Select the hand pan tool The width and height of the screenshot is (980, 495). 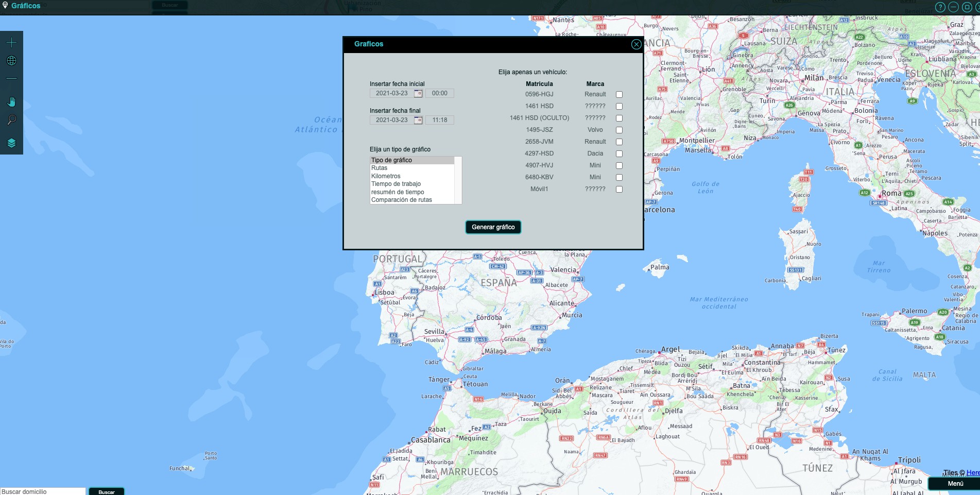(x=11, y=101)
